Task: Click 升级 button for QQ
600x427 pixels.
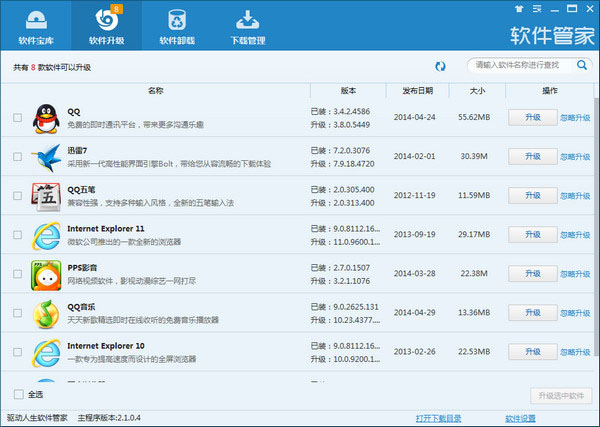Action: (x=533, y=117)
